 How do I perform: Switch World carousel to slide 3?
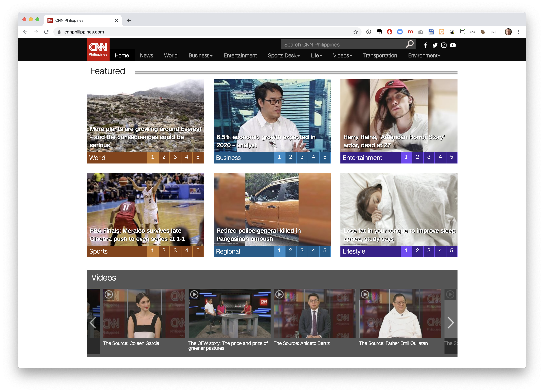point(175,157)
